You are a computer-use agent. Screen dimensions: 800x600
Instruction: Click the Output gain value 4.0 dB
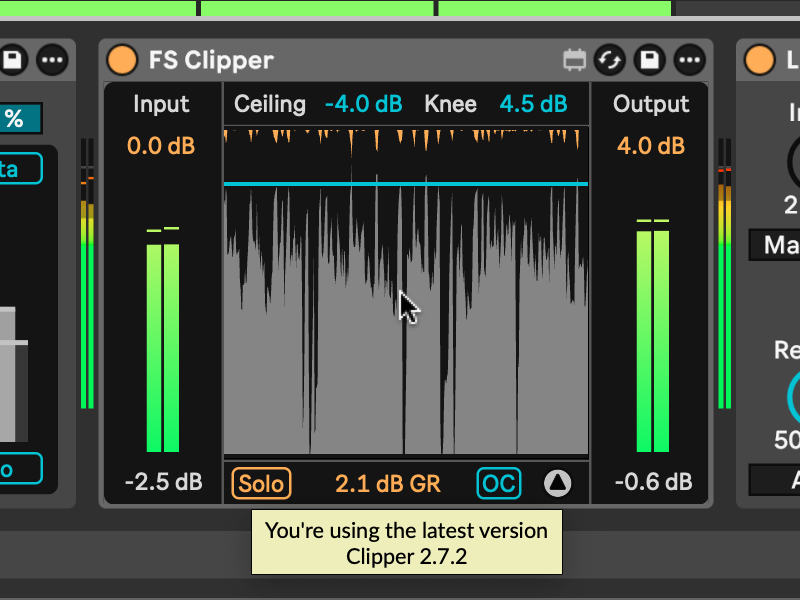[x=651, y=146]
